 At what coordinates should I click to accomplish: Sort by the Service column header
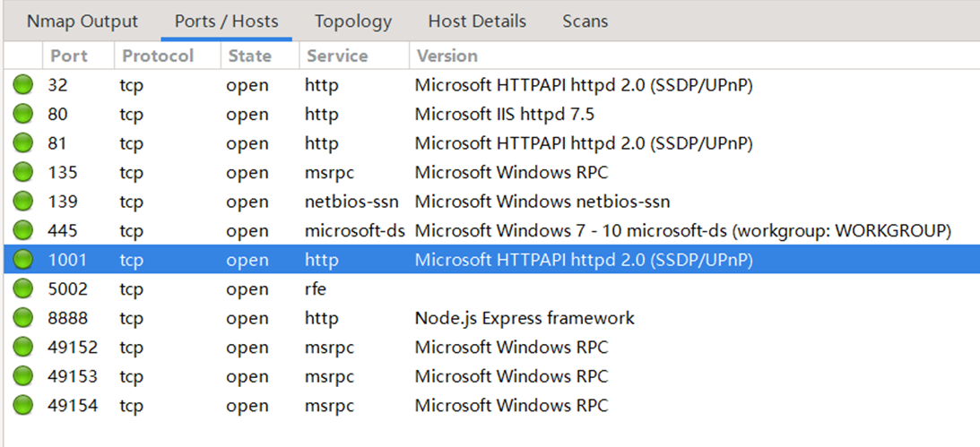tap(337, 56)
